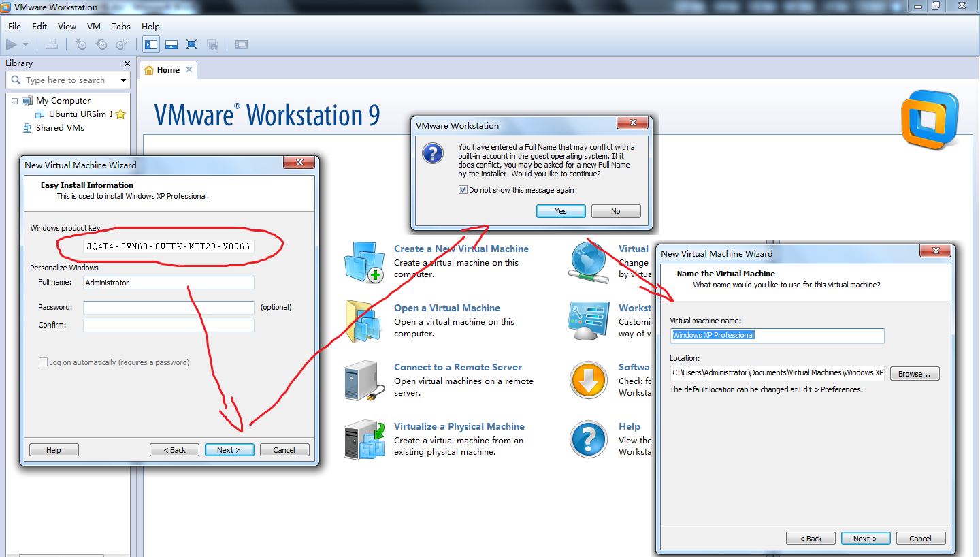Image resolution: width=980 pixels, height=557 pixels.
Task: Click the Help question mark icon on Home
Action: point(588,439)
